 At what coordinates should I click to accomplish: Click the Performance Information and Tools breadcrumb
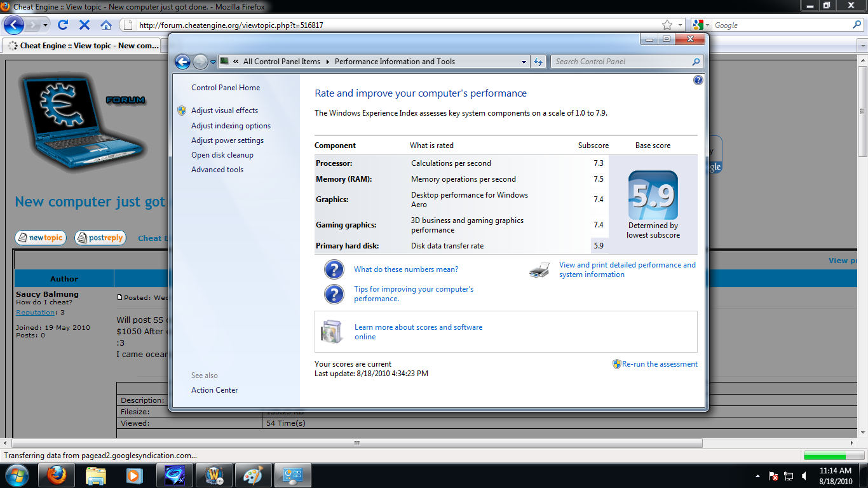pos(395,62)
